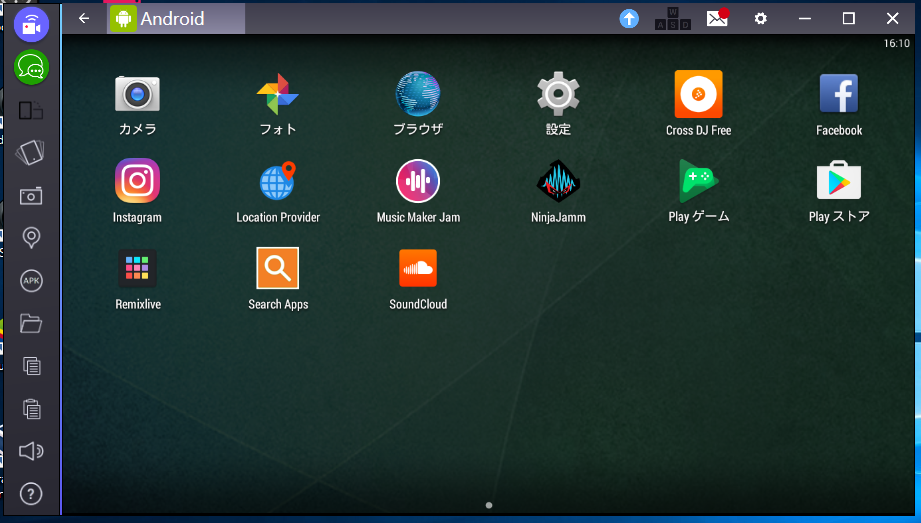Launch the ブラウザ browser app
Viewport: 921px width, 523px height.
[418, 94]
